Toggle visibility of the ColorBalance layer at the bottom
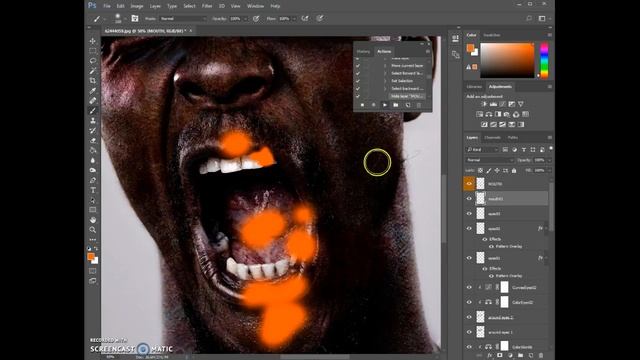 (469, 346)
